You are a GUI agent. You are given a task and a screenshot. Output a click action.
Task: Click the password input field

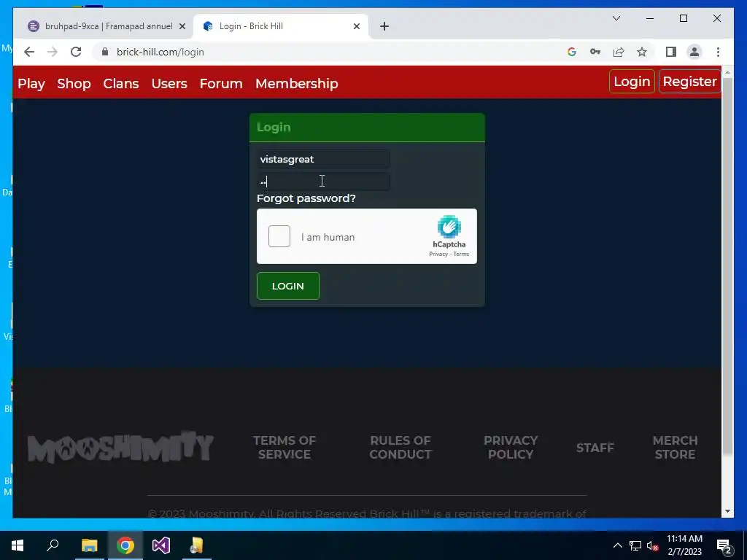[x=323, y=182]
